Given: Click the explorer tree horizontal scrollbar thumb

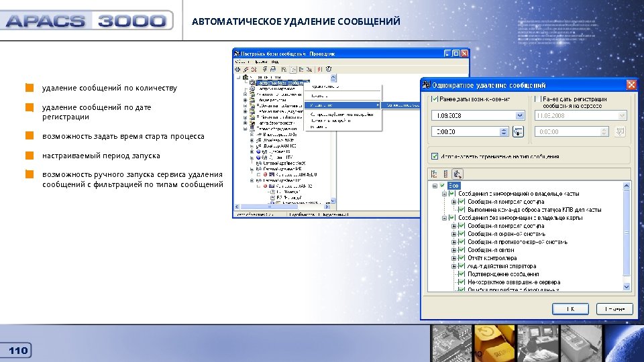Looking at the screenshot, I should click(x=270, y=207).
